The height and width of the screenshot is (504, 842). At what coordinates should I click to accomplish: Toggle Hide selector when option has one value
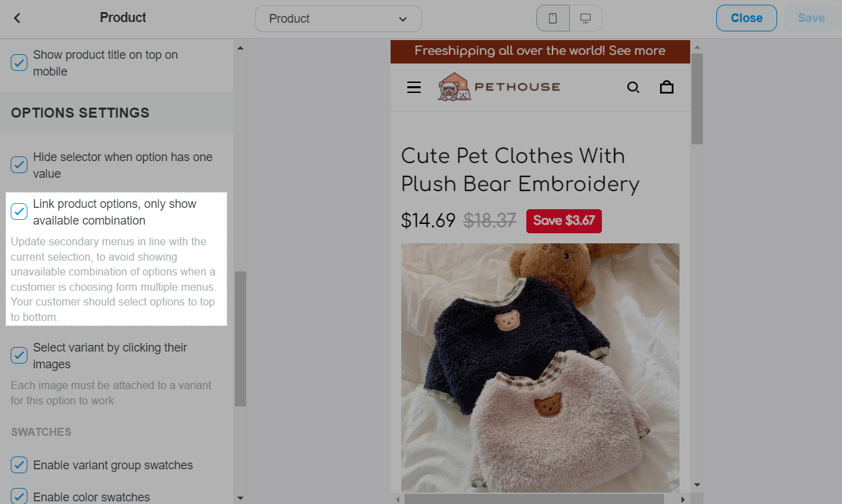coord(19,165)
